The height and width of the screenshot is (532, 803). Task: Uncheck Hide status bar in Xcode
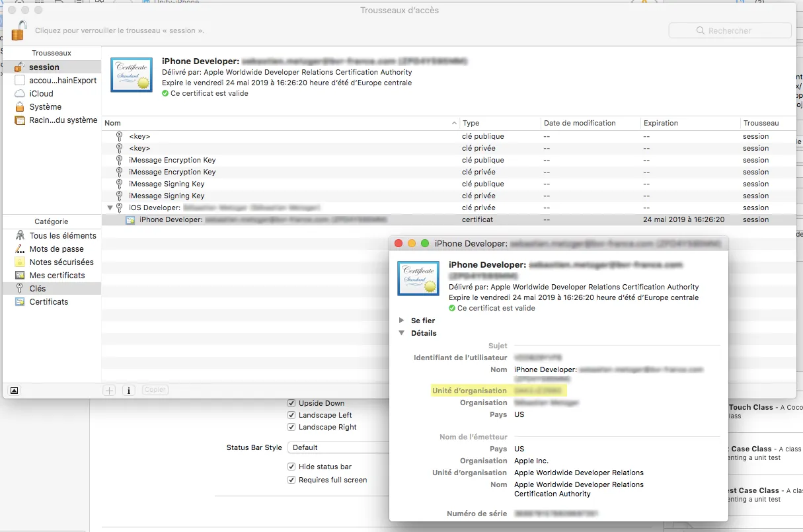(291, 467)
